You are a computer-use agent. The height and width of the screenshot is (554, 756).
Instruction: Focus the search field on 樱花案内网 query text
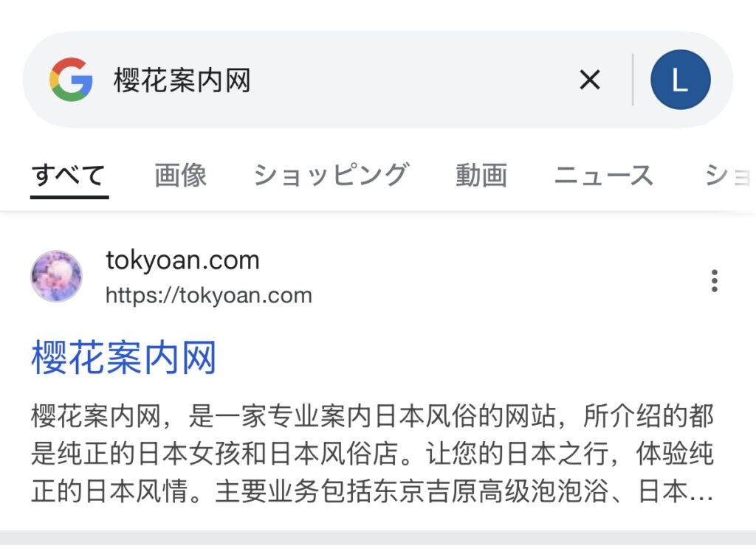(x=182, y=80)
